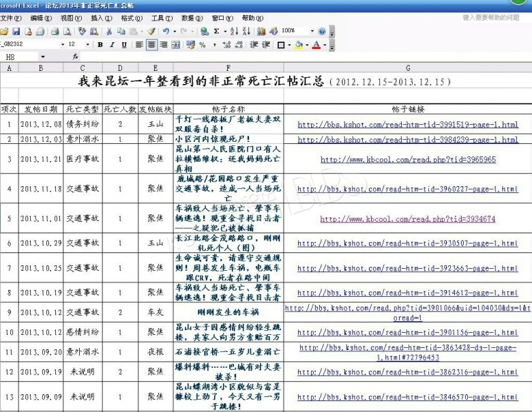Click the help question search box
Image resolution: width=532 pixels, height=412 pixels.
click(x=491, y=17)
